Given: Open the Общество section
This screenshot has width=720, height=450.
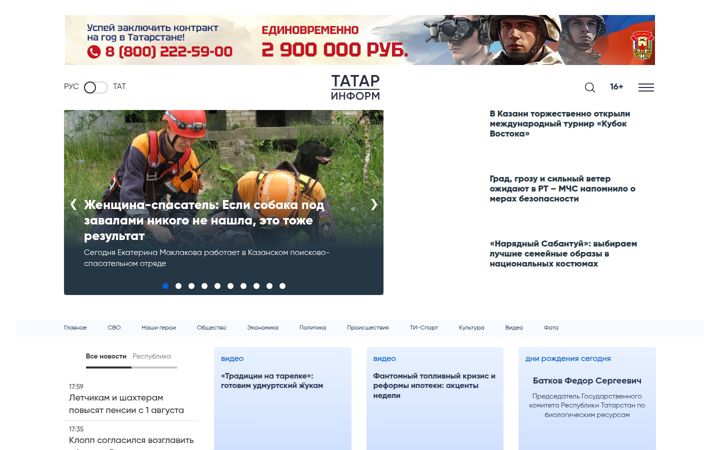Looking at the screenshot, I should tap(211, 327).
